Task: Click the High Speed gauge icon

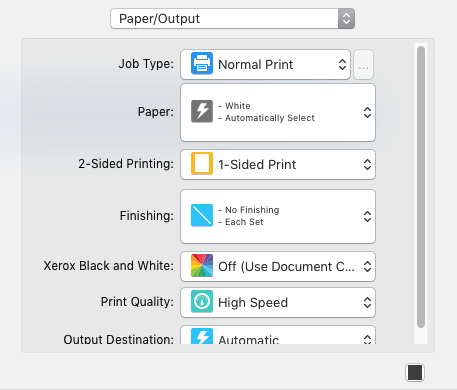Action: coord(202,301)
